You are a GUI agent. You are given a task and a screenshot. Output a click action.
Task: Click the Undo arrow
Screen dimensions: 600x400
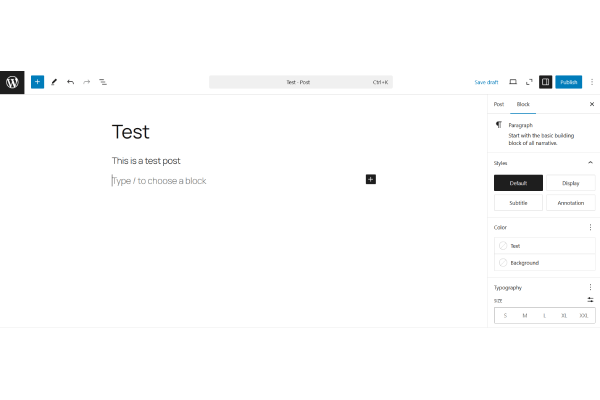click(x=70, y=82)
